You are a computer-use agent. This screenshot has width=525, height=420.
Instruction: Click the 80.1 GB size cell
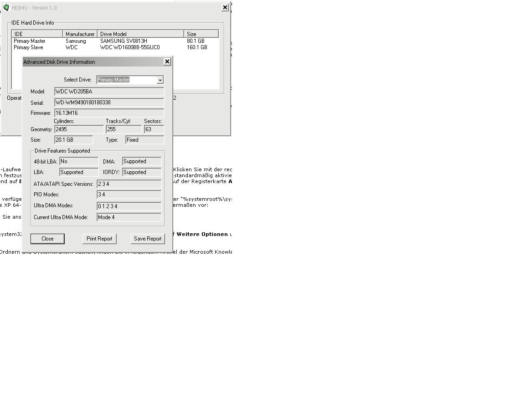pos(196,41)
